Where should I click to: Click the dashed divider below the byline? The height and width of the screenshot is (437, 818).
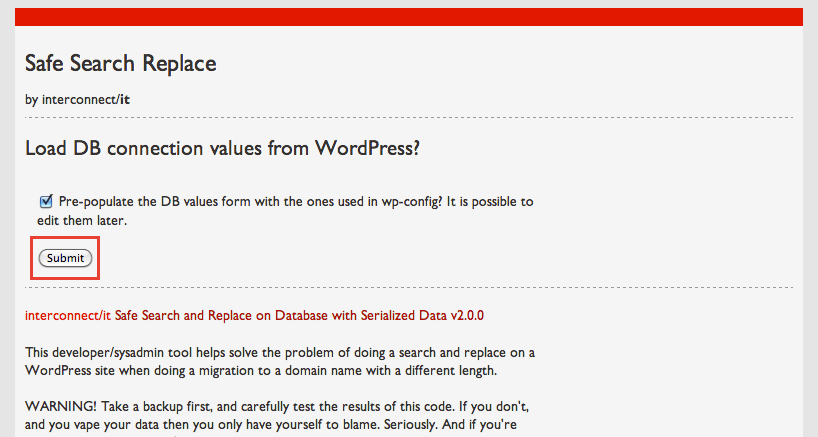408,118
